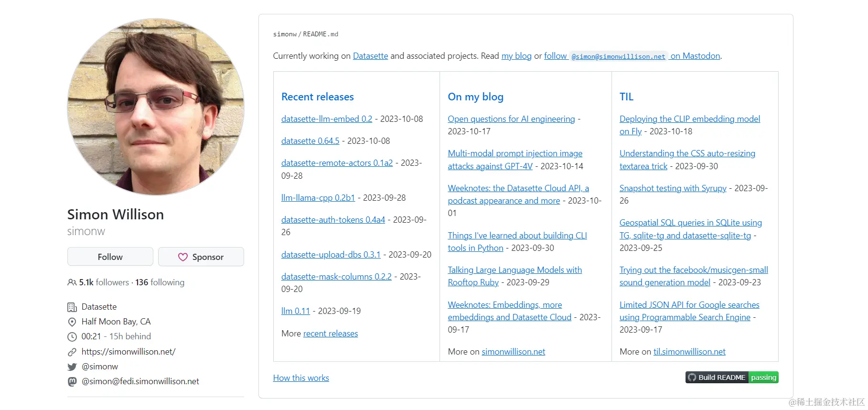Open 'Multi-modal prompt injection image attacks' post
The image size is (868, 410).
(515, 160)
